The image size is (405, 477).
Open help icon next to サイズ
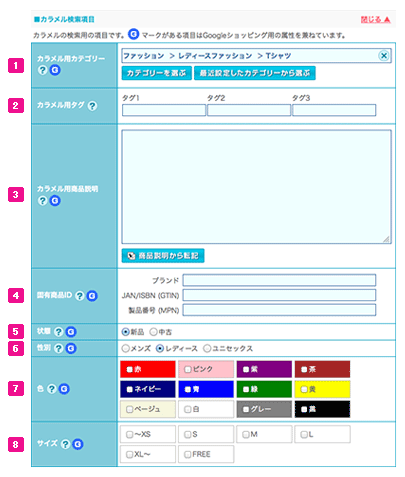(65, 444)
